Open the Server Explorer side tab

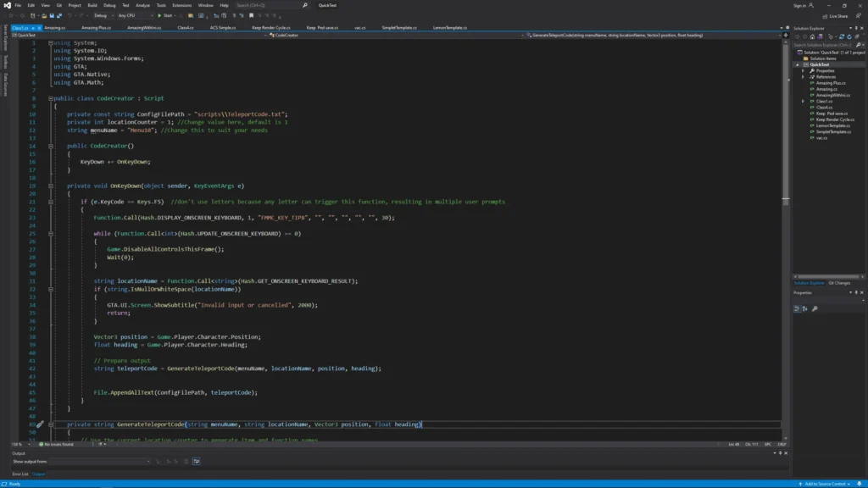[6, 37]
